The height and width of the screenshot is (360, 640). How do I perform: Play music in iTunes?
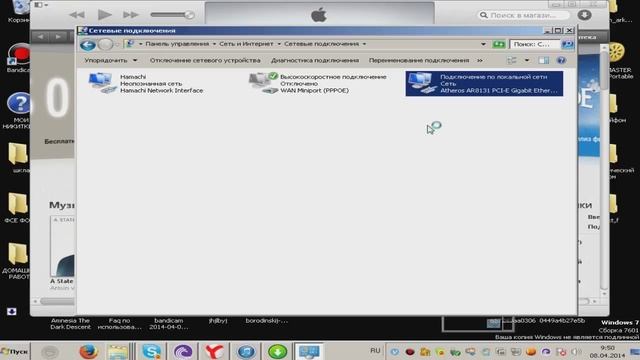click(x=104, y=15)
